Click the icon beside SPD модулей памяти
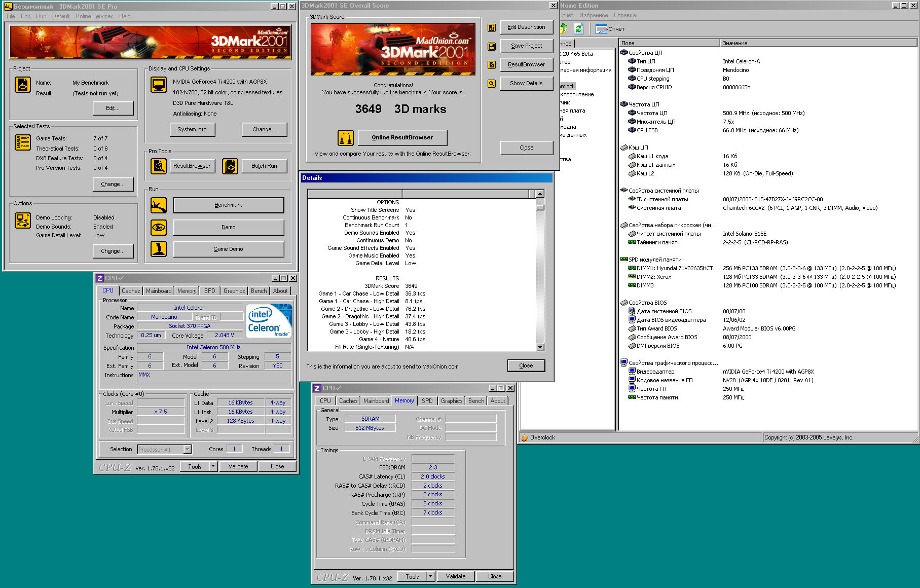The width and height of the screenshot is (920, 588). click(x=624, y=259)
